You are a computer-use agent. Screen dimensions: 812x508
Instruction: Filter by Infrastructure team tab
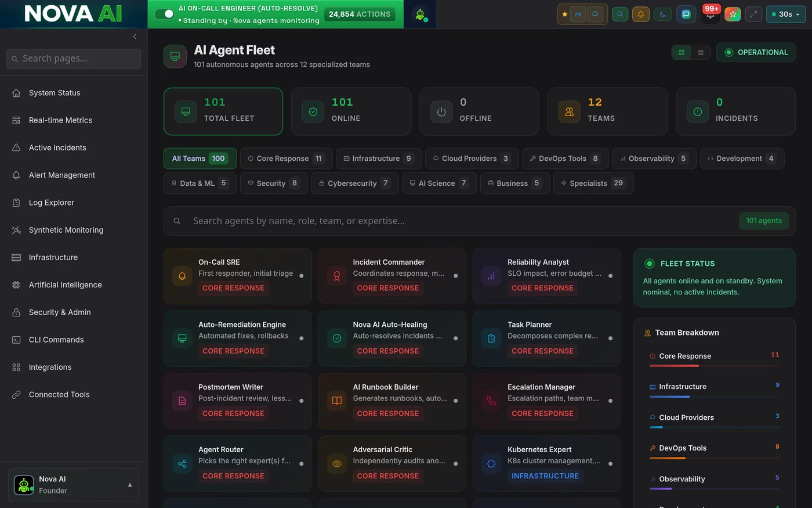(x=379, y=158)
